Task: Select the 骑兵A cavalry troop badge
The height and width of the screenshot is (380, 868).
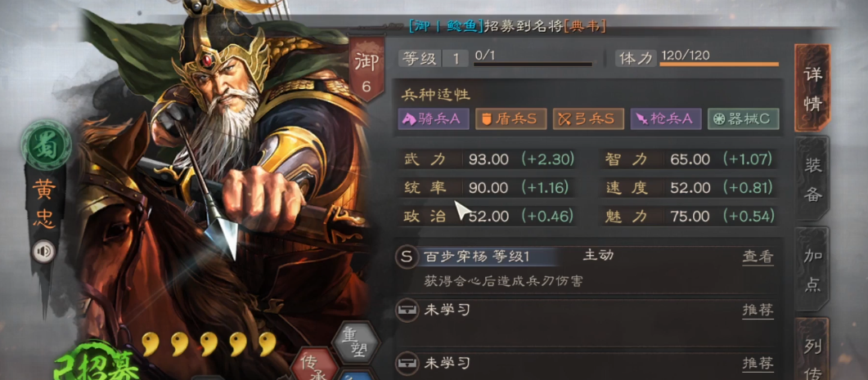Action: pos(434,119)
